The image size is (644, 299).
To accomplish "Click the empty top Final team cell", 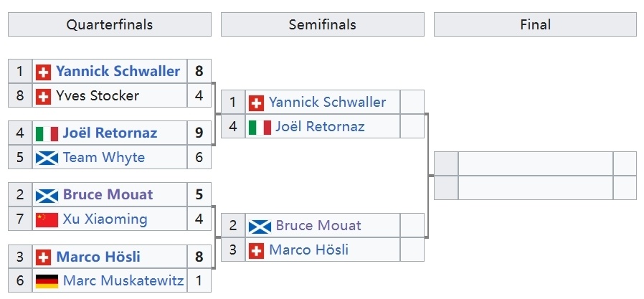I will tap(535, 163).
